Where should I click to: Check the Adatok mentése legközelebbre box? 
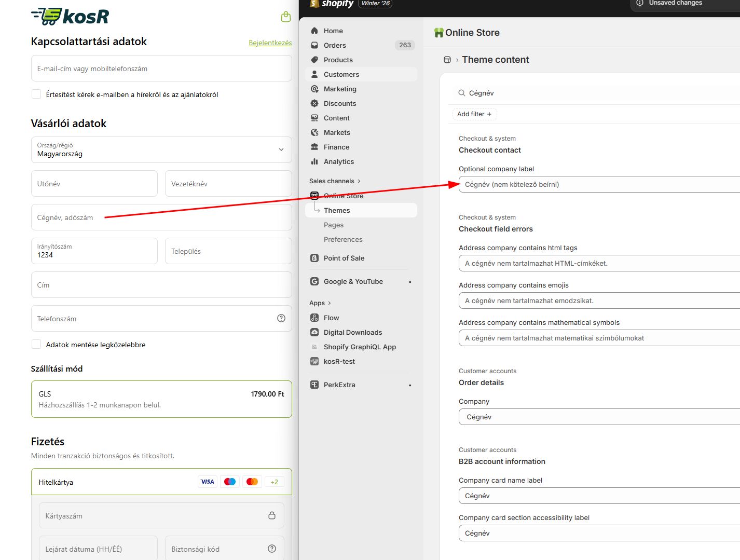[x=36, y=344]
